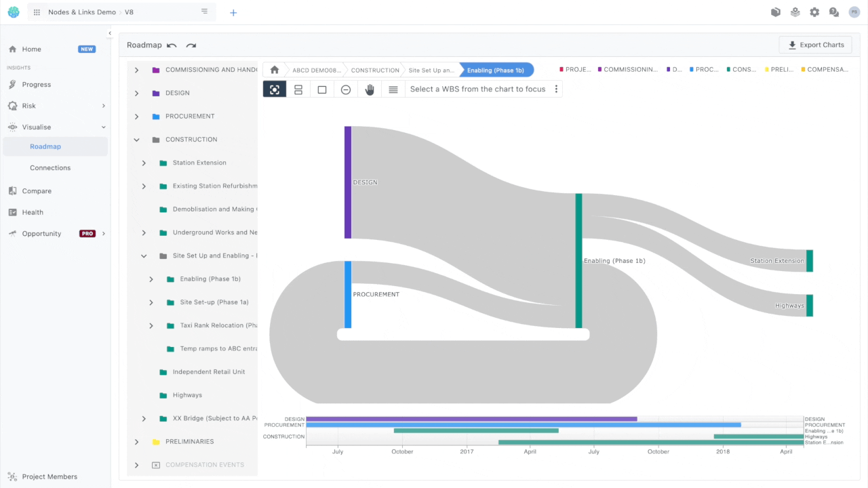Collapse the CONSTRUCTION tree node
Image resolution: width=868 pixels, height=488 pixels.
click(x=136, y=140)
